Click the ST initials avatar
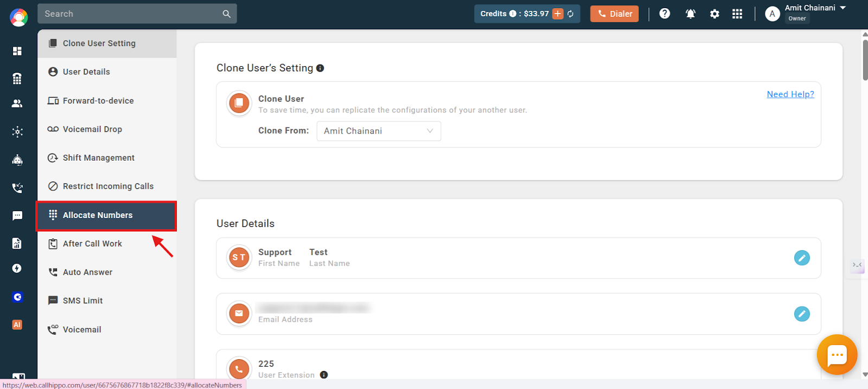 click(x=239, y=258)
